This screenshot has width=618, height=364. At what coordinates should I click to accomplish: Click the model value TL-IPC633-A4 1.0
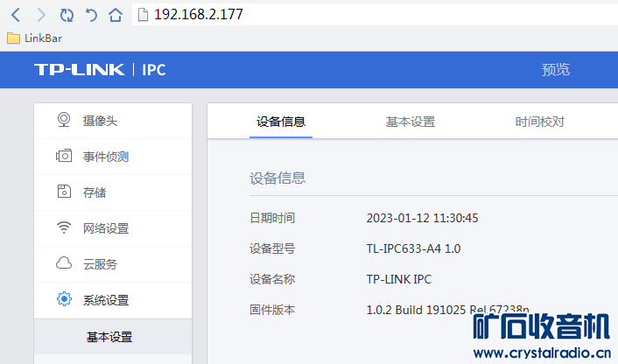coord(413,248)
